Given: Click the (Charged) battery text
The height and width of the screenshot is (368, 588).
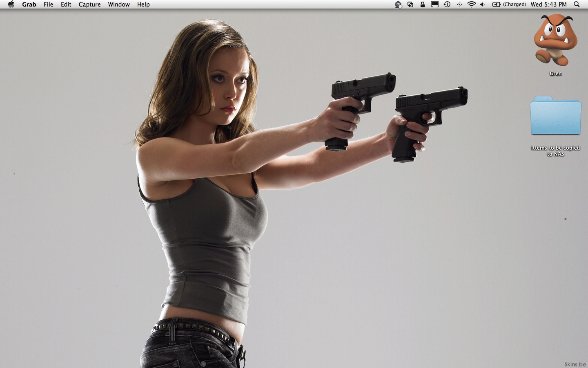Looking at the screenshot, I should [x=514, y=4].
